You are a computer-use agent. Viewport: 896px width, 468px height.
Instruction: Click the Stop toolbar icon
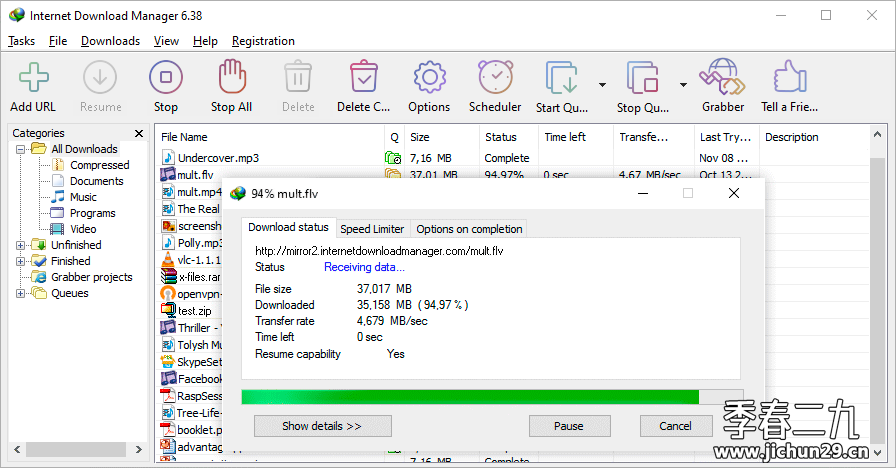pos(166,77)
